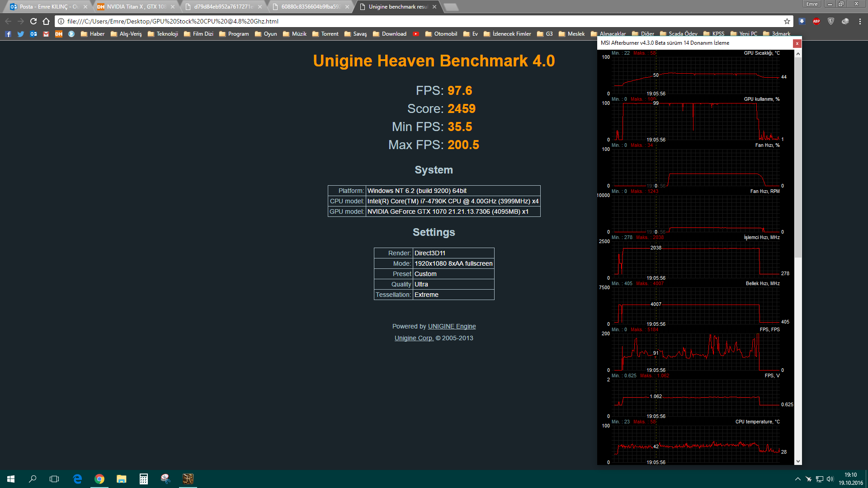Switch to Chrome on the taskbar
The image size is (868, 488).
99,479
